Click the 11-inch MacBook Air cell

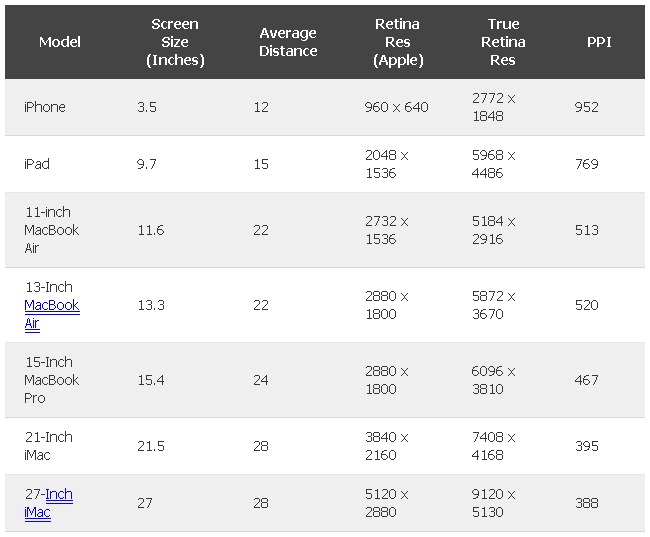pos(51,230)
